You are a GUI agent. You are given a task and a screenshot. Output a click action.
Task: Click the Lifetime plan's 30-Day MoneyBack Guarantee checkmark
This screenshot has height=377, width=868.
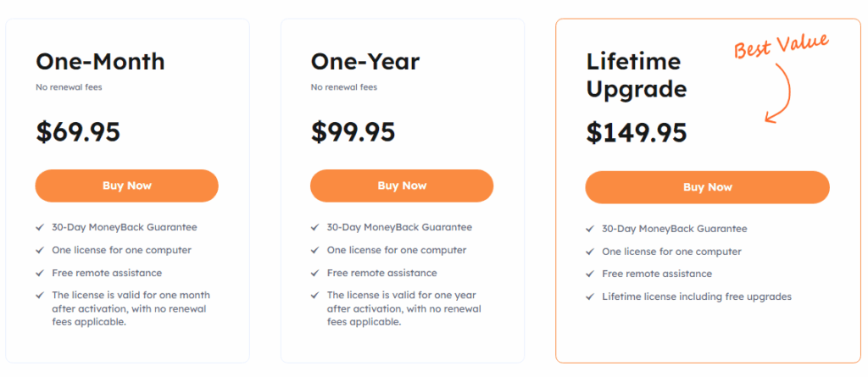click(590, 229)
